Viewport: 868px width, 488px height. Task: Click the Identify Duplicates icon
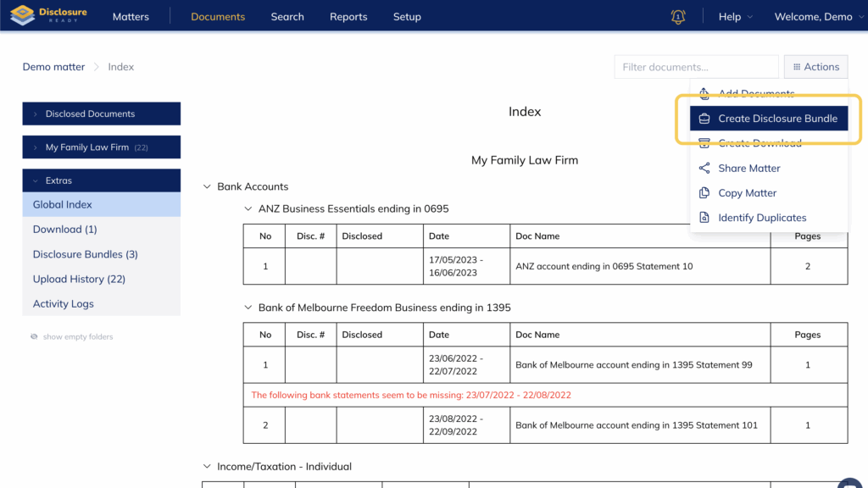tap(704, 218)
